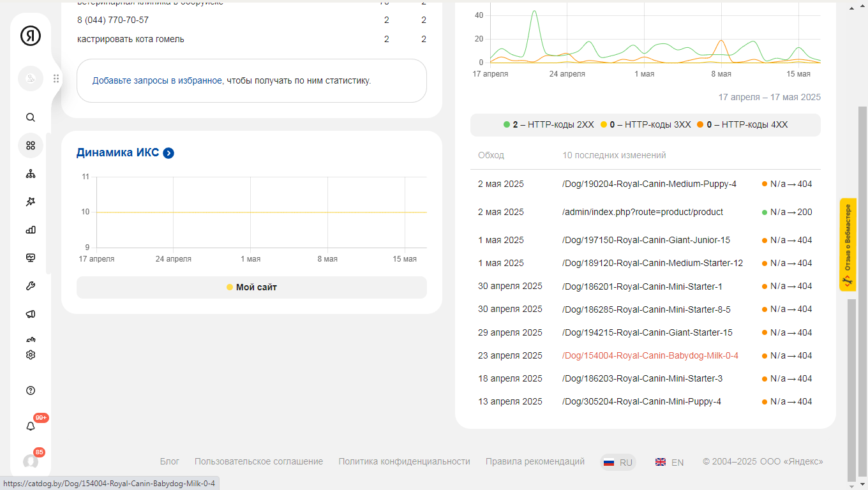Open the Пользовательское соглашение link
Screen dimensions: 868x490
(x=258, y=461)
